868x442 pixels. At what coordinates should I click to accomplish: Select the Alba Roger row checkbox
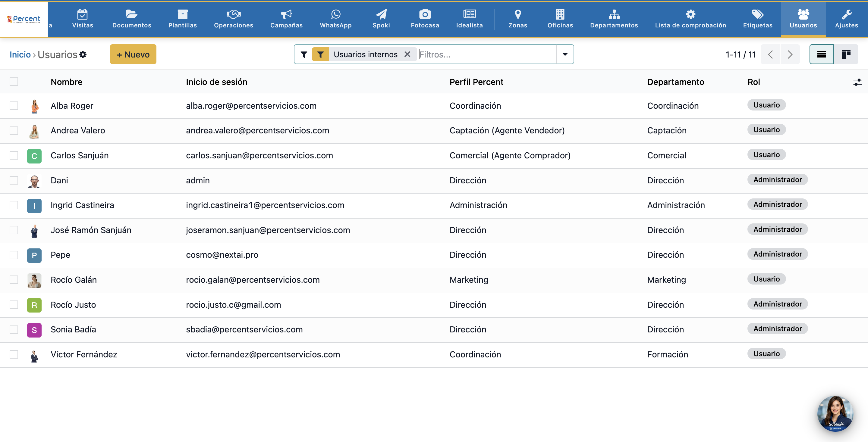14,106
